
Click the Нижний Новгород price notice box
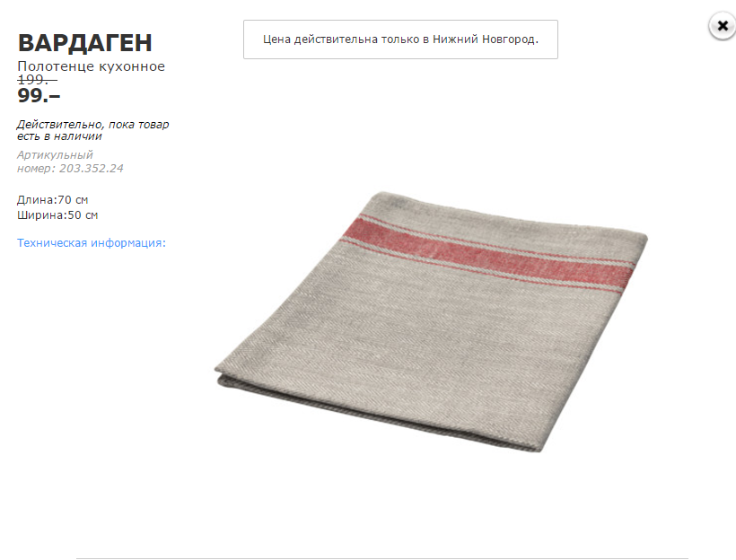click(x=400, y=39)
